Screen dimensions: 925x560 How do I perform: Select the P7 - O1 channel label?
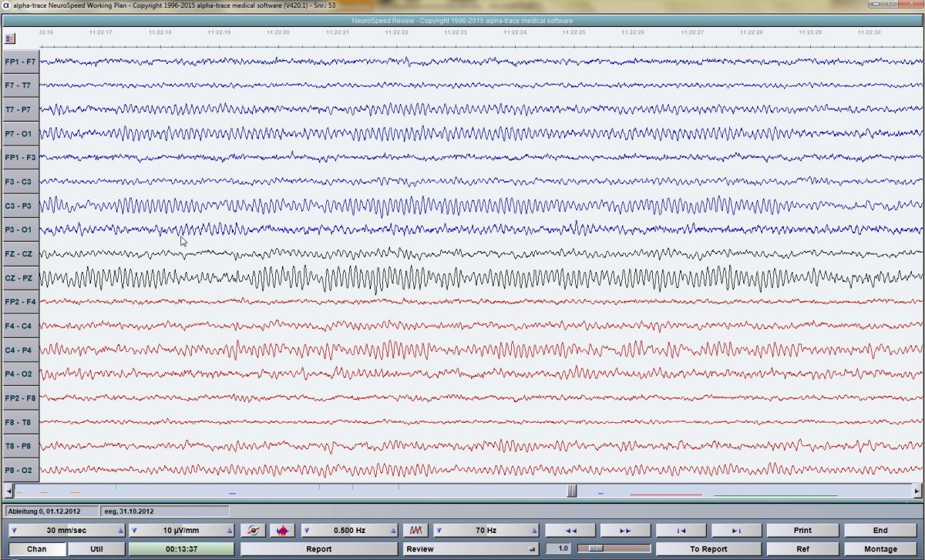coord(20,133)
